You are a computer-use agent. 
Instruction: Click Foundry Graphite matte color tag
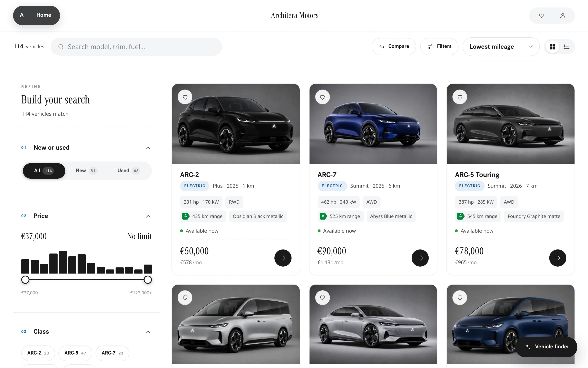click(x=534, y=216)
